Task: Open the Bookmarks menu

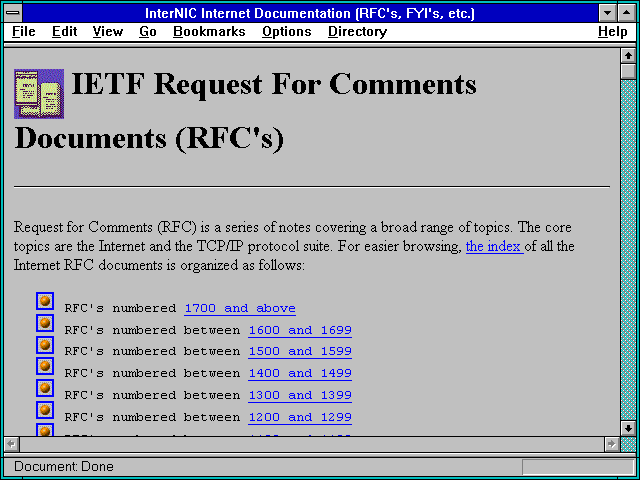Action: click(209, 32)
